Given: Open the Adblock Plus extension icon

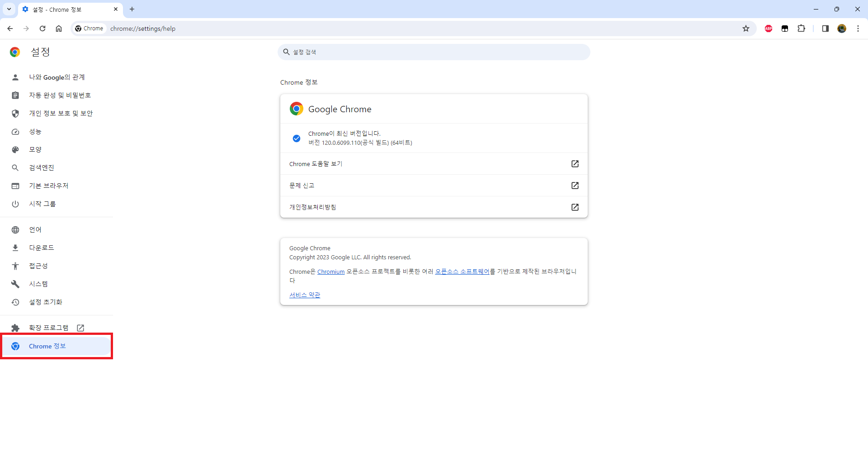Looking at the screenshot, I should pos(769,29).
